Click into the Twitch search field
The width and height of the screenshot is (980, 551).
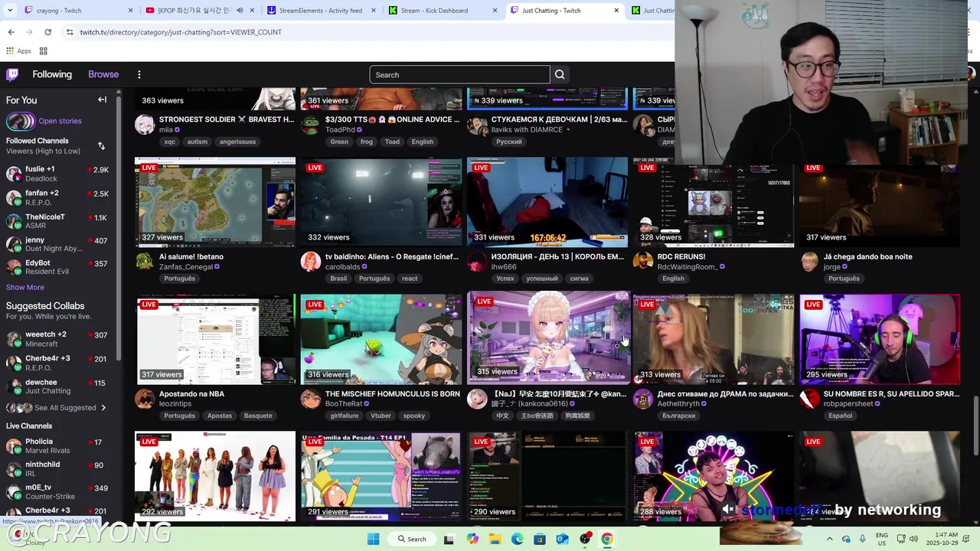pyautogui.click(x=459, y=74)
